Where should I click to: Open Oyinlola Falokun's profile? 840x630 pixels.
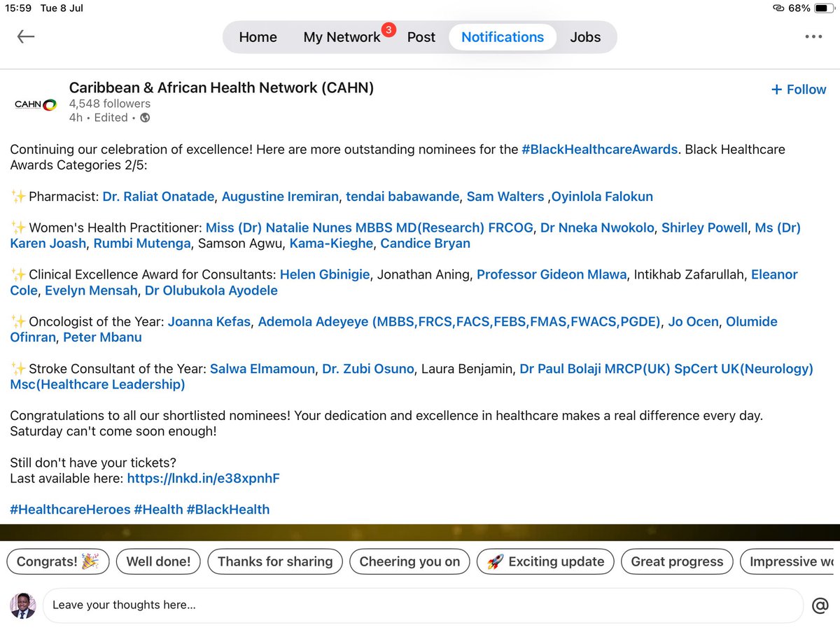click(602, 197)
